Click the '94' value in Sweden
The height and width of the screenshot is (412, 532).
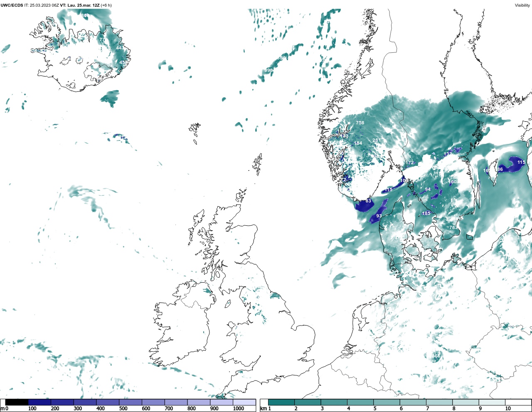[x=428, y=190]
